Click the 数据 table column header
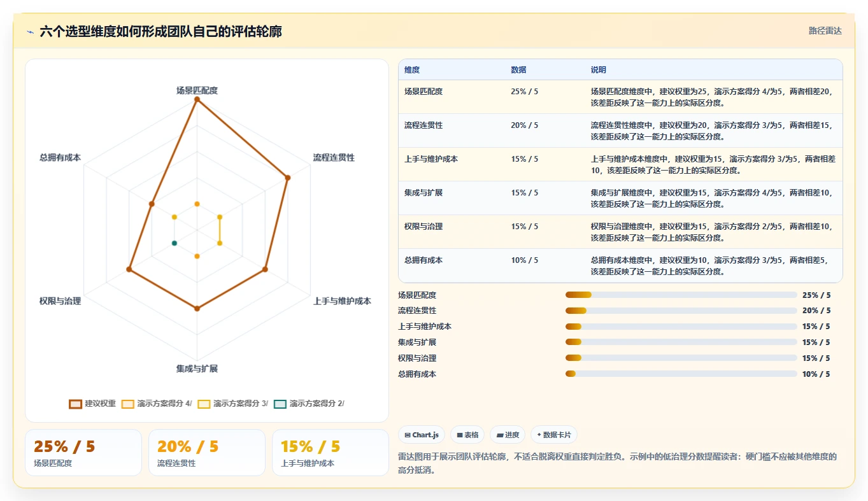The height and width of the screenshot is (501, 868). [518, 70]
